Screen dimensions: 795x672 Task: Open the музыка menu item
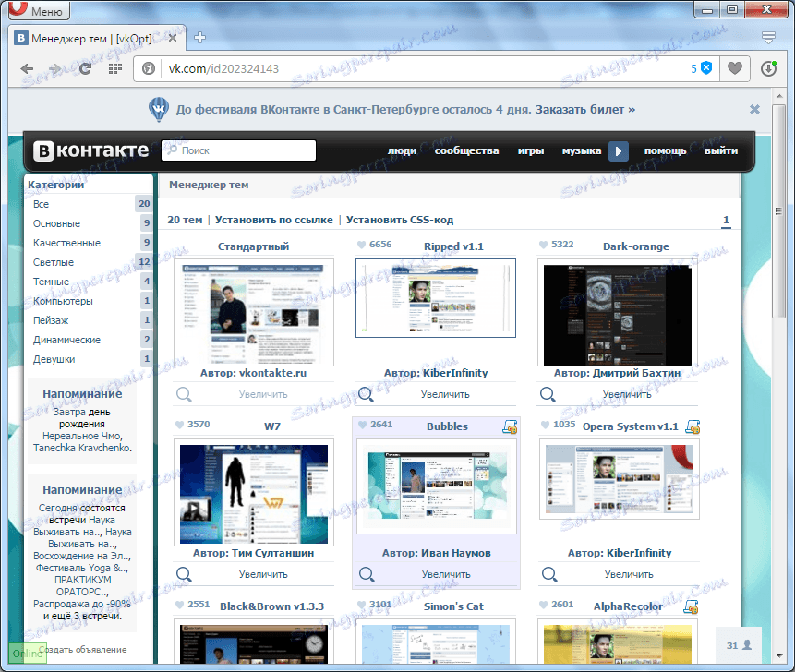581,150
